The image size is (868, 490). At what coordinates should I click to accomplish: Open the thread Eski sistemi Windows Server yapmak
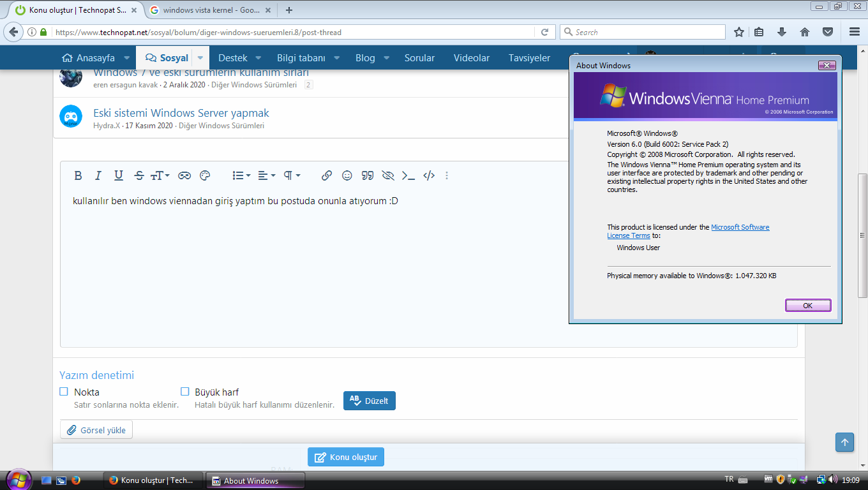(181, 113)
